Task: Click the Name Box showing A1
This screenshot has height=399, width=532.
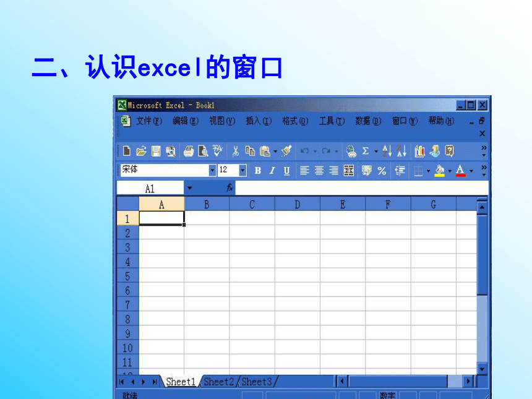Action: [x=150, y=188]
